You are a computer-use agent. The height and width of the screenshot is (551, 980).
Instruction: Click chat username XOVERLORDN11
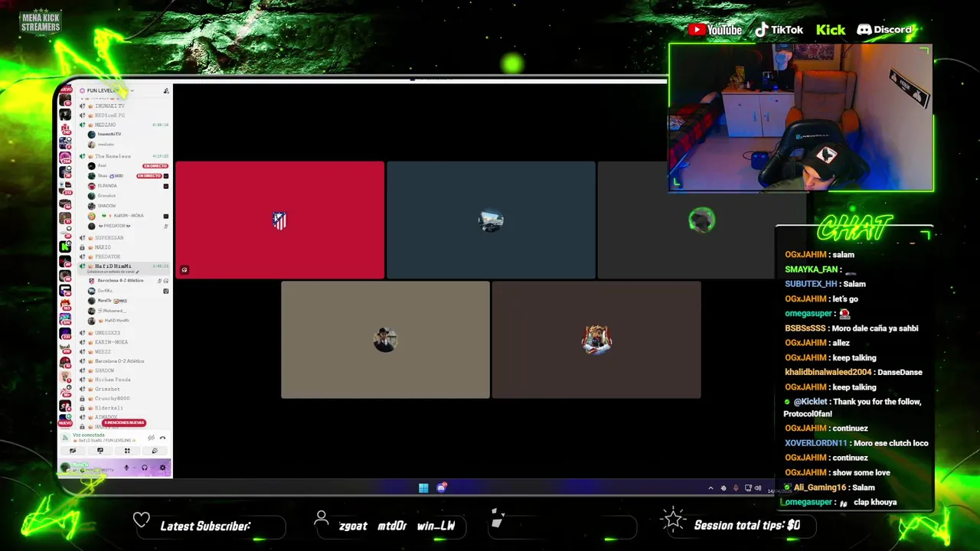tap(815, 443)
